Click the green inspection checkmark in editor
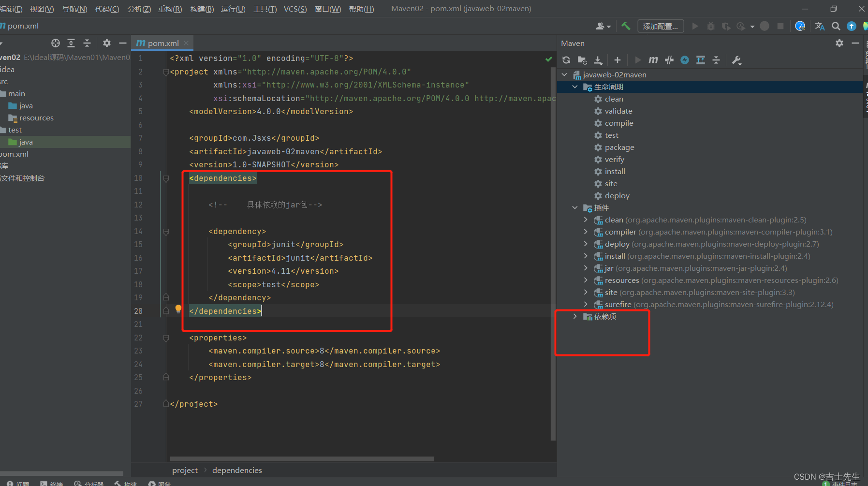The image size is (868, 486). 548,59
